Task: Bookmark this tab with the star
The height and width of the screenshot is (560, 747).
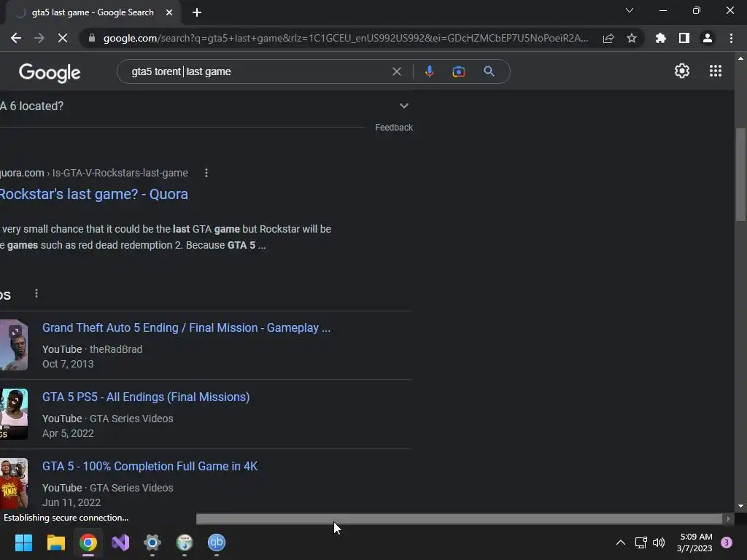Action: (632, 38)
